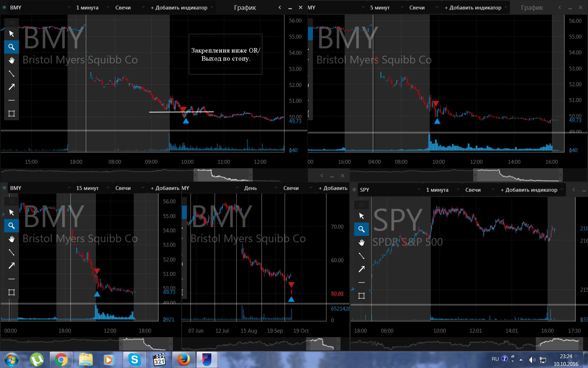
Task: Select the rectangle tool in SPY chart
Action: tap(362, 296)
